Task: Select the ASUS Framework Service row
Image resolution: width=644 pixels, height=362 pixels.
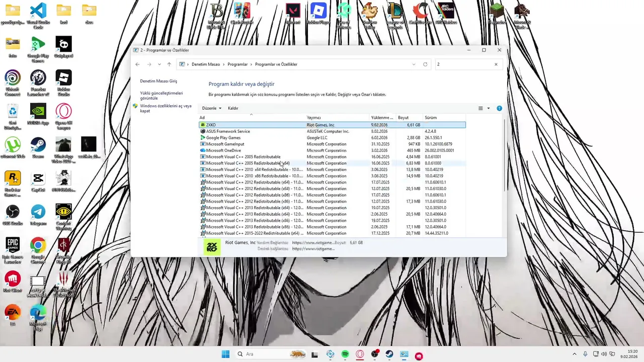Action: (332, 131)
